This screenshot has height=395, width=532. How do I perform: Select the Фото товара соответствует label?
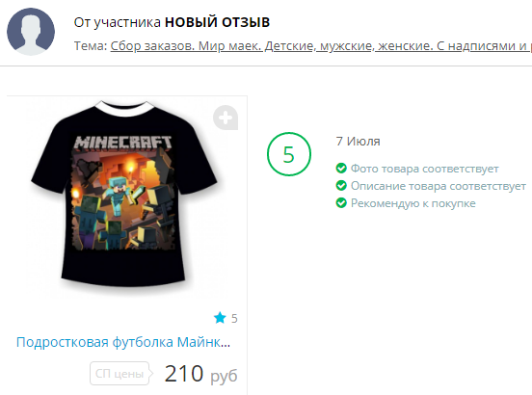(424, 169)
